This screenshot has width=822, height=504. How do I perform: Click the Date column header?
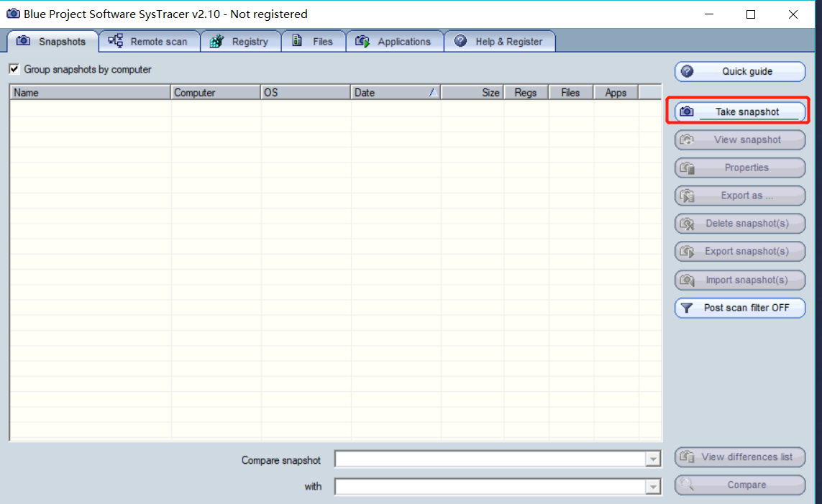pyautogui.click(x=396, y=93)
